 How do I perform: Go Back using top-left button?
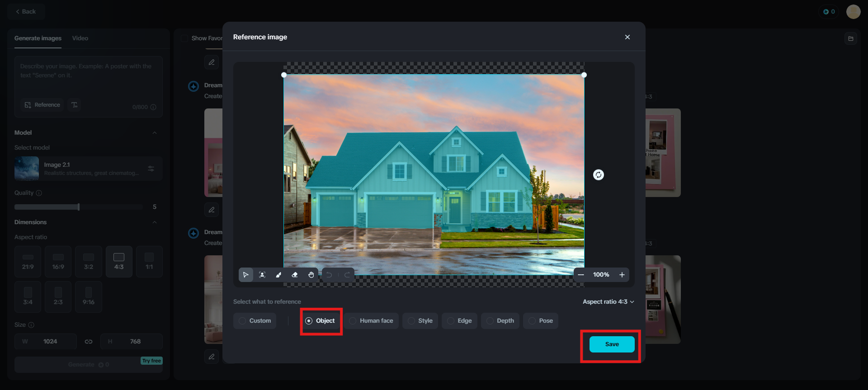26,12
